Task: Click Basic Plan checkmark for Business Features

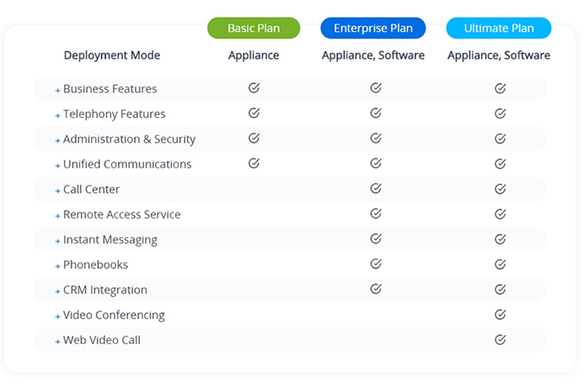Action: 254,88
